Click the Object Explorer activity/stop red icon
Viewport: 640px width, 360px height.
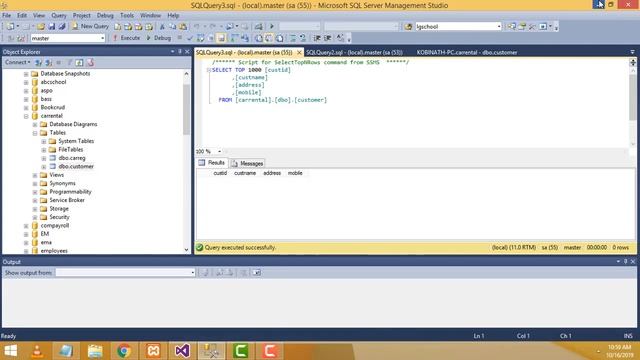91,62
